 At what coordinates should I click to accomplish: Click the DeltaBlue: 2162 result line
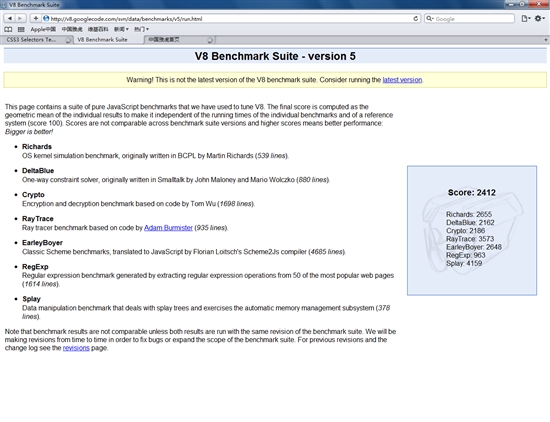pyautogui.click(x=470, y=222)
